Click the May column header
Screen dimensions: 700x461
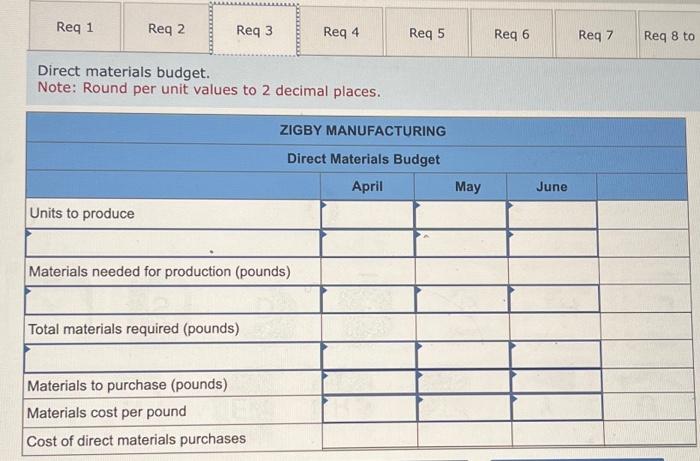coord(467,186)
